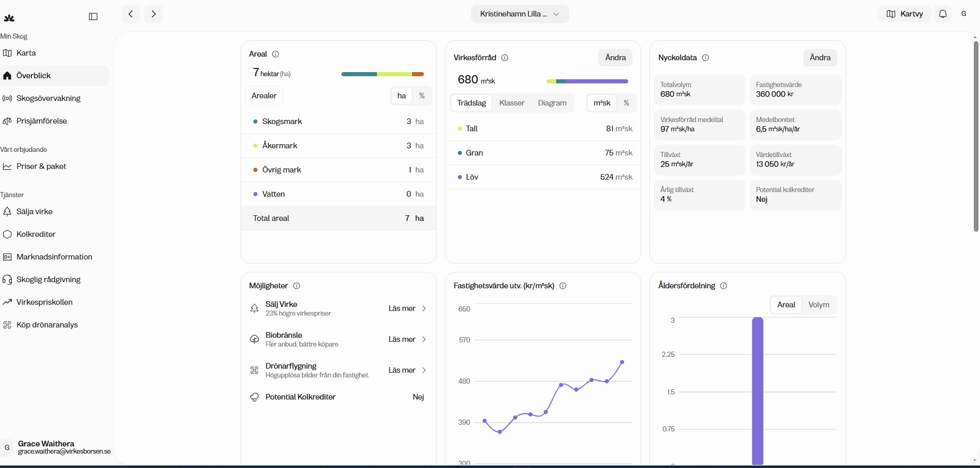The image size is (980, 468).
Task: Read more about Biobränsle
Action: pyautogui.click(x=402, y=339)
